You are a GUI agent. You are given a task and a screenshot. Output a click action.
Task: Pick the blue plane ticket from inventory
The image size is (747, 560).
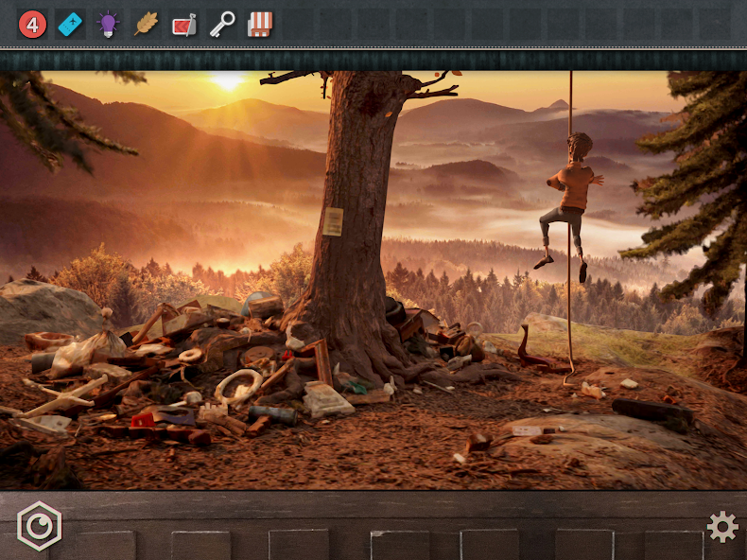point(70,25)
